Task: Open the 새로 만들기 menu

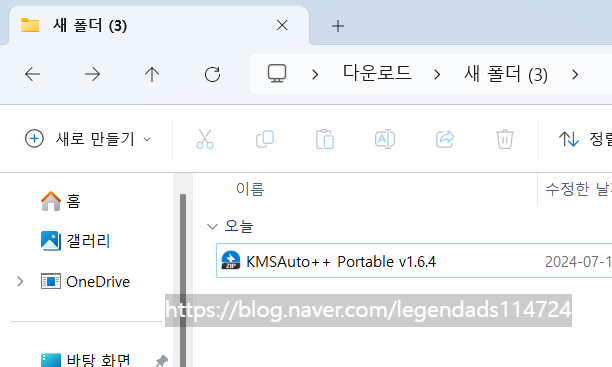Action: [88, 139]
